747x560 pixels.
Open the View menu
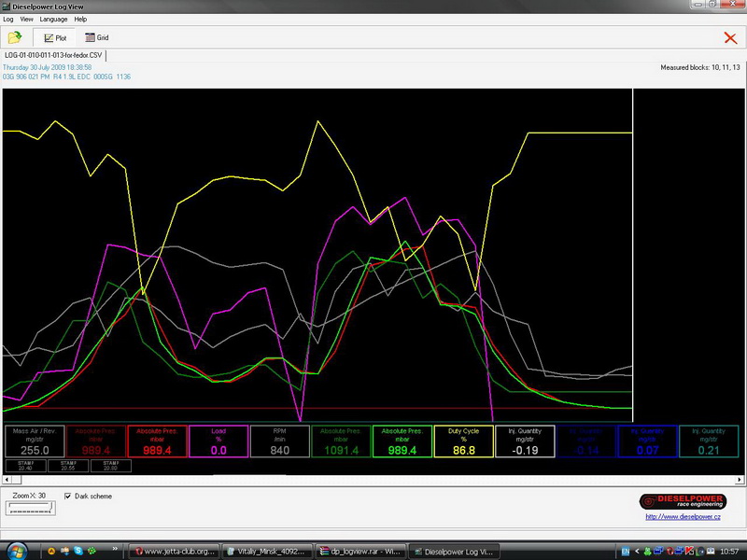coord(27,19)
